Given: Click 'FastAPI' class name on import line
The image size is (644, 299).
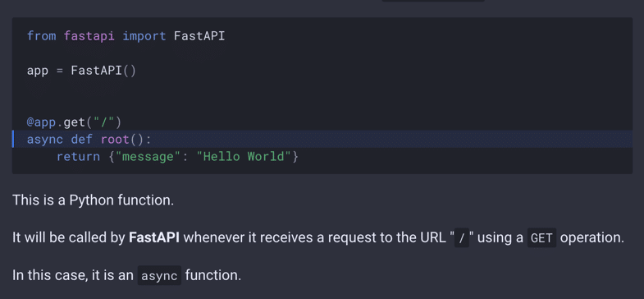Looking at the screenshot, I should click(x=199, y=36).
